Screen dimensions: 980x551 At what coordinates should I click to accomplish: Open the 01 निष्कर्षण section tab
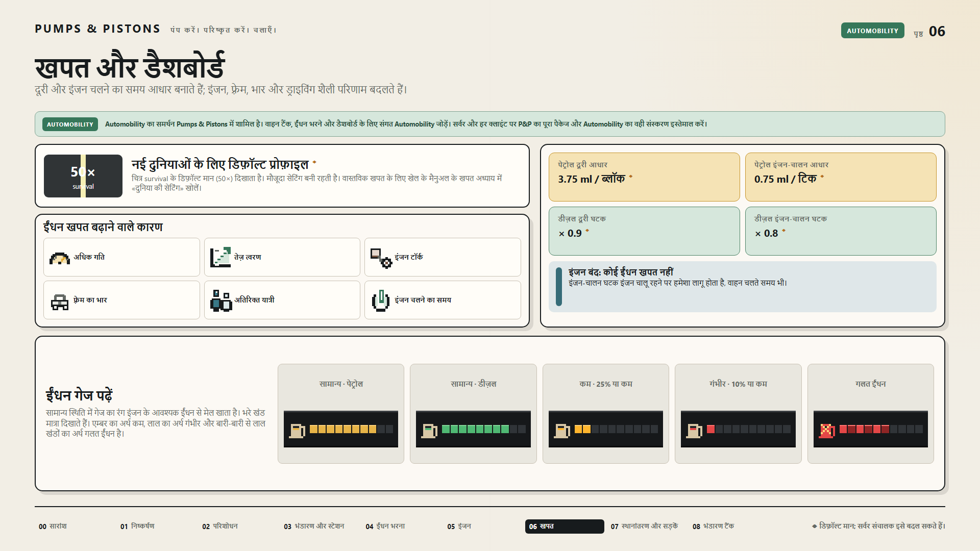pyautogui.click(x=137, y=526)
